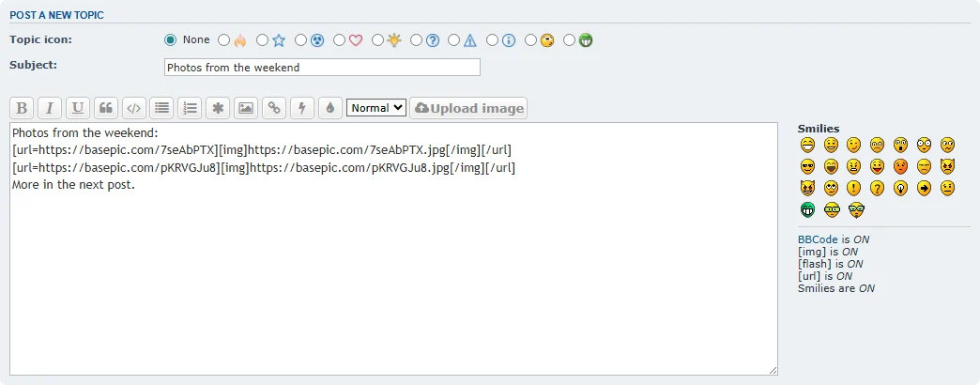Apply underline formatting button
The height and width of the screenshot is (385, 980).
[x=78, y=108]
